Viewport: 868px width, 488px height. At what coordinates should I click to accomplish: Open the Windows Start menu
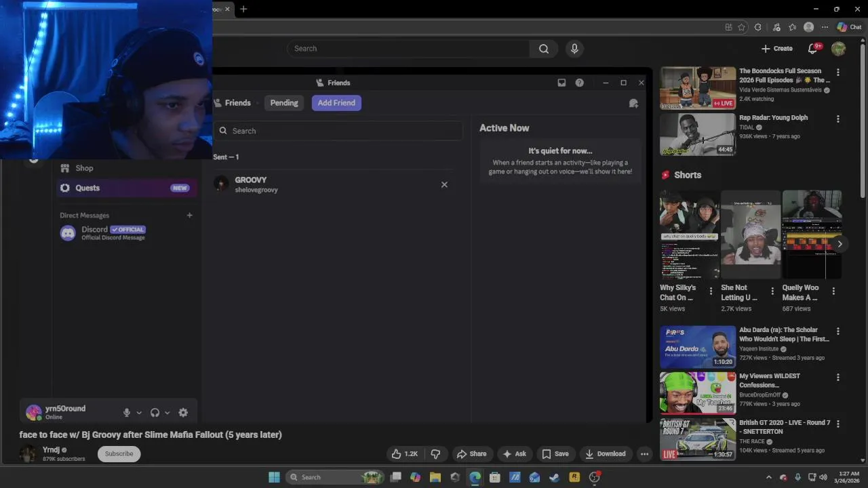[274, 477]
